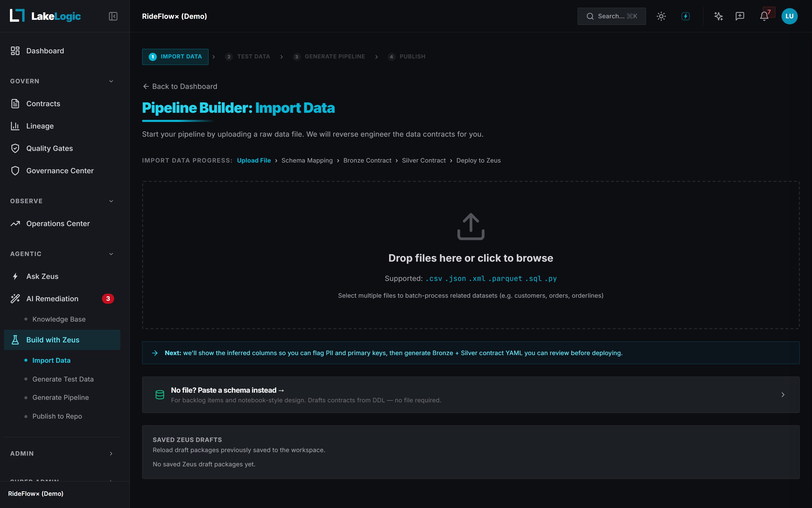The height and width of the screenshot is (508, 812).
Task: Click the Governance Center shield icon
Action: [x=15, y=171]
